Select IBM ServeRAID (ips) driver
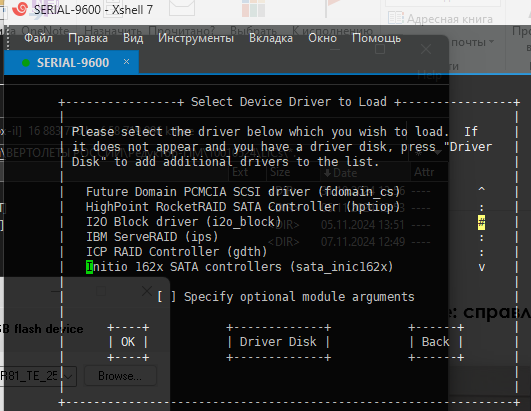This screenshot has height=411, width=531. (152, 237)
